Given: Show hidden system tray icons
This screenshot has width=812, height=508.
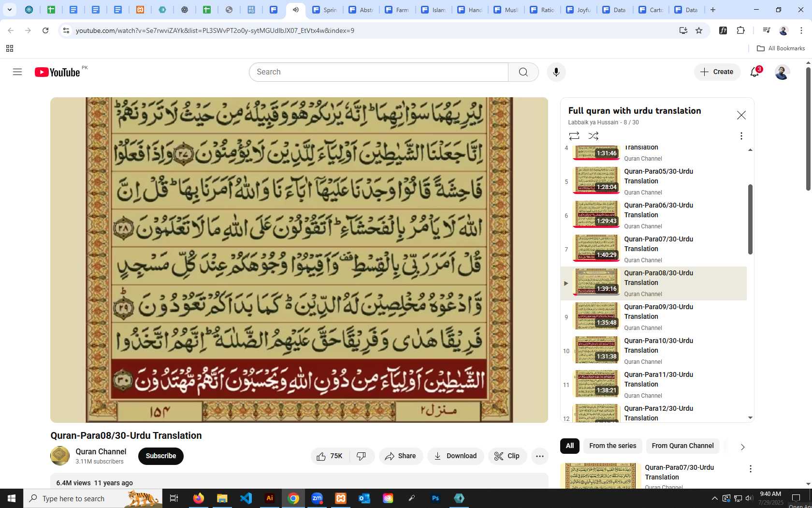Looking at the screenshot, I should click(x=714, y=498).
